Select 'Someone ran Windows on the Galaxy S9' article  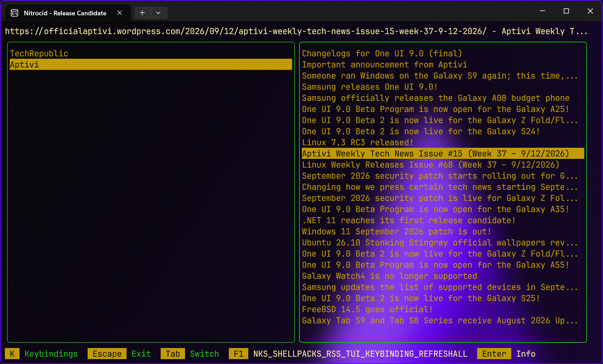tap(443, 76)
